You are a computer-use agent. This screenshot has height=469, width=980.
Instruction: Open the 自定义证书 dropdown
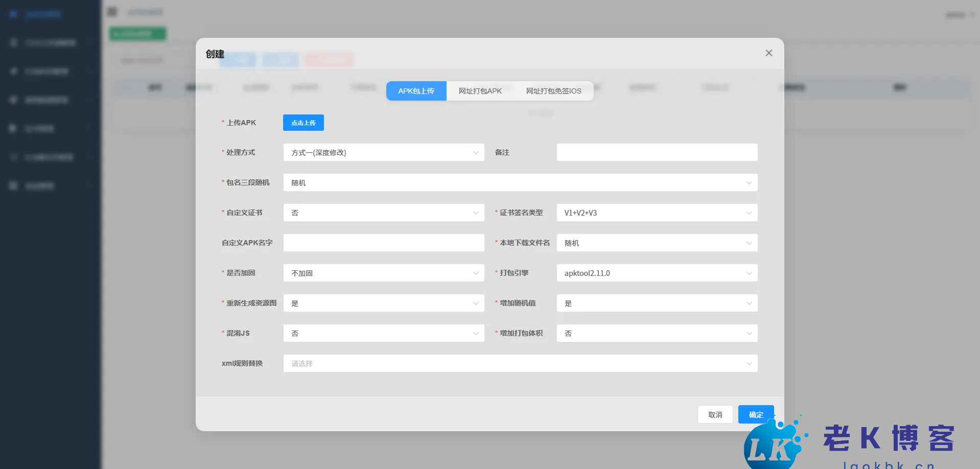coord(383,213)
